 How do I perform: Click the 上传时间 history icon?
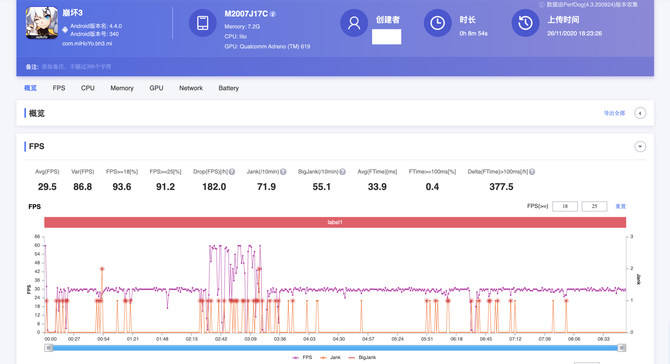[x=526, y=23]
